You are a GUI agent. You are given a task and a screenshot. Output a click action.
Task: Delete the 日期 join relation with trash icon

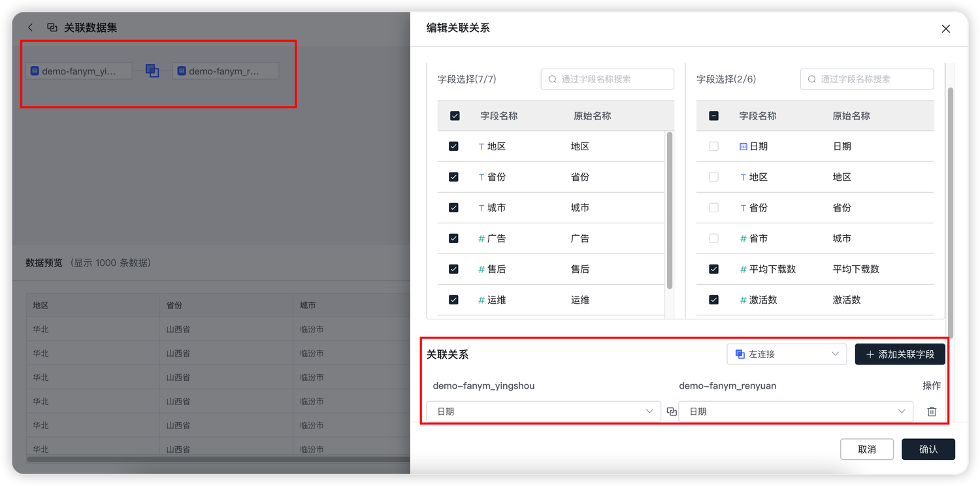pos(932,412)
